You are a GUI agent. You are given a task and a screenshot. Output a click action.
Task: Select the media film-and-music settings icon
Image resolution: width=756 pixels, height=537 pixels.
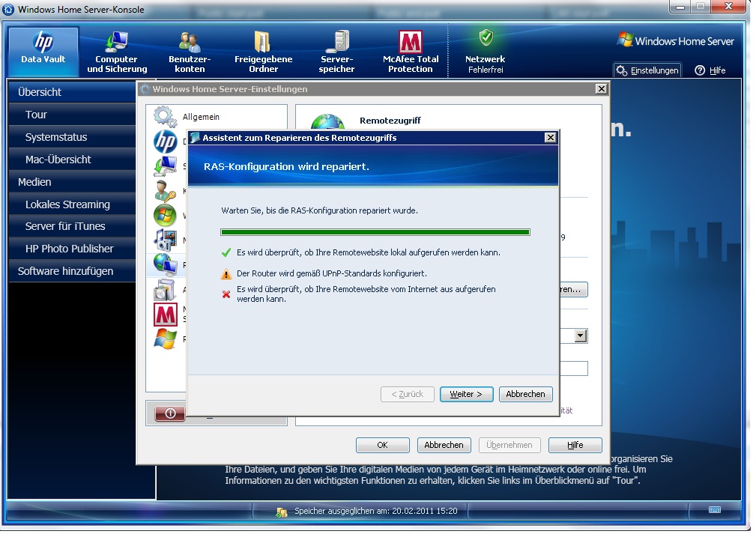point(166,240)
